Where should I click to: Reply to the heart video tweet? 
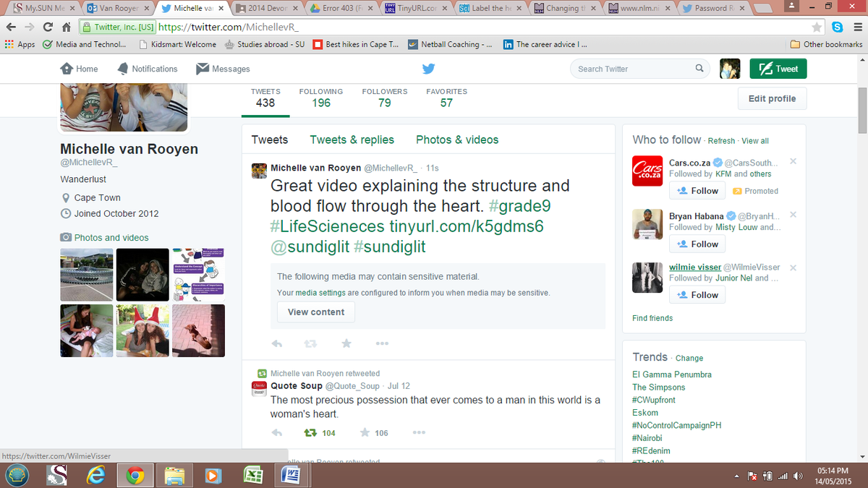(276, 343)
